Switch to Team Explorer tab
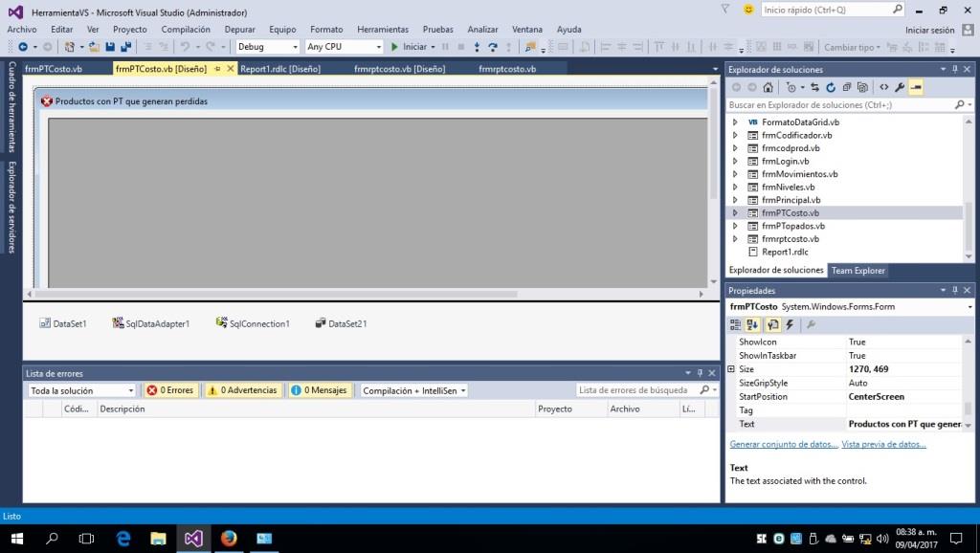The width and height of the screenshot is (980, 553). point(858,271)
